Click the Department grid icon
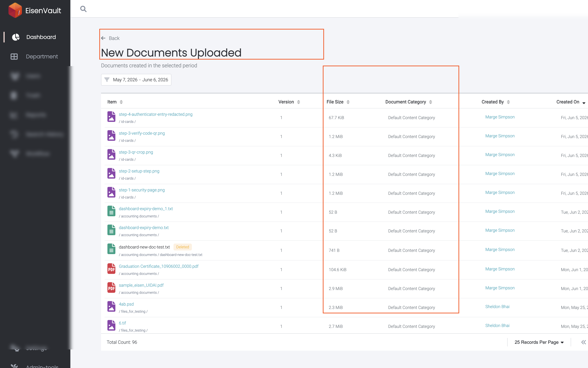 coord(14,56)
